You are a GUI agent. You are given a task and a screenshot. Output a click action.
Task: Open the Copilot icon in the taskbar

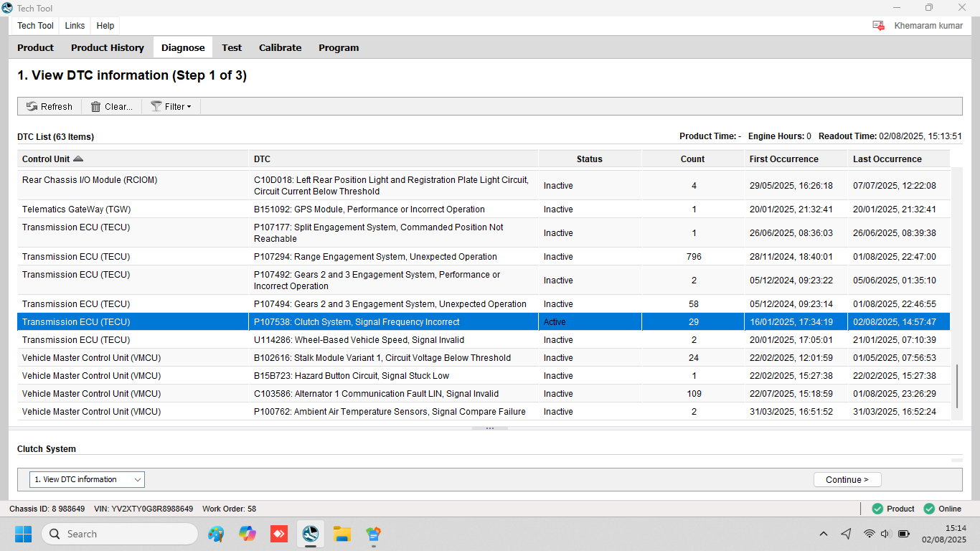(248, 534)
